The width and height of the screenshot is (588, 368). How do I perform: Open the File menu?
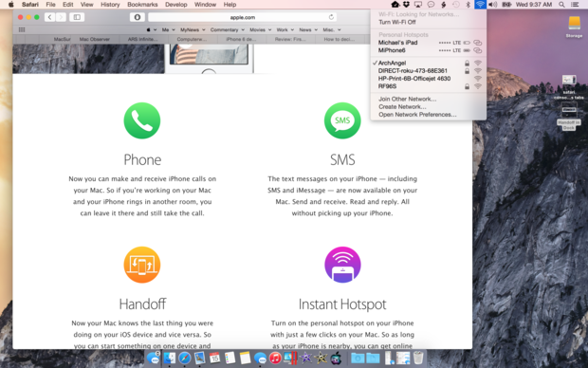[x=50, y=5]
